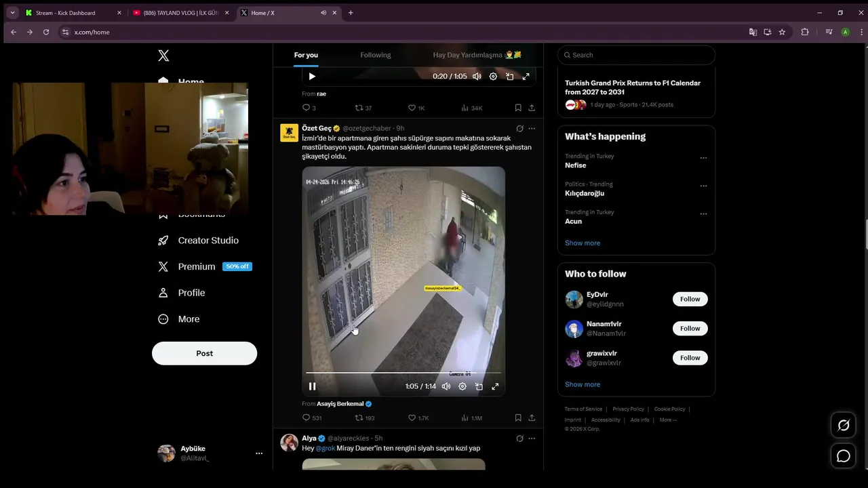The height and width of the screenshot is (488, 868).
Task: Open Alya's profile avatar
Action: pyautogui.click(x=290, y=443)
